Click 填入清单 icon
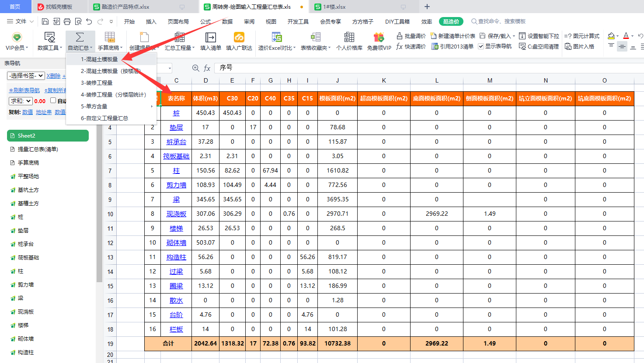The width and height of the screenshot is (644, 363). (211, 37)
